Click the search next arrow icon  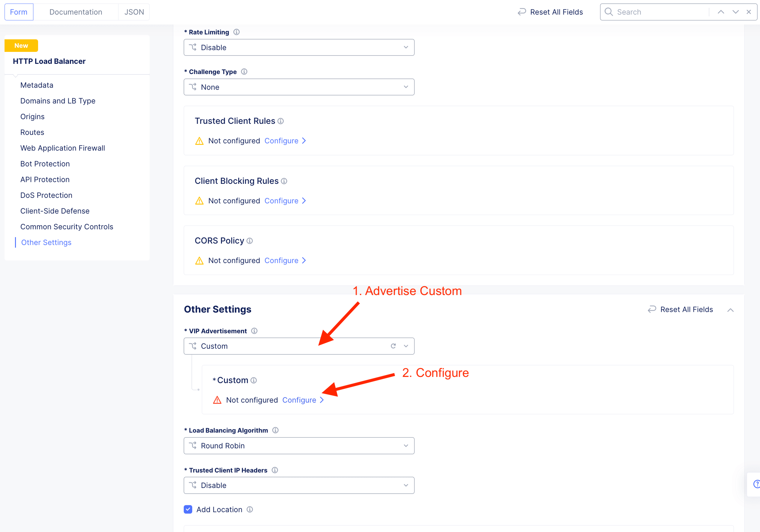735,12
